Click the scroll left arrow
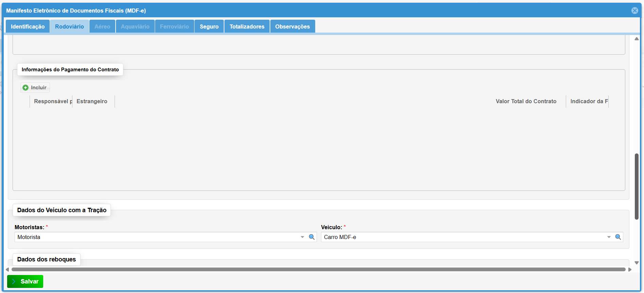Viewport: 644px width, 293px height. click(x=7, y=270)
